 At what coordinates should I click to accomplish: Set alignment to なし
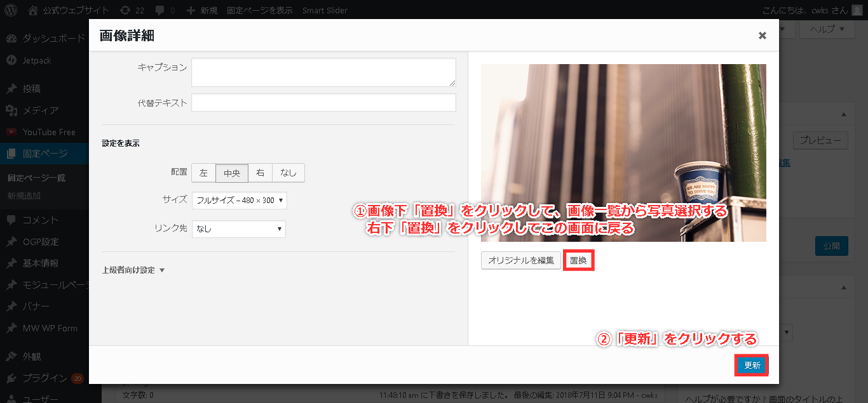(288, 173)
